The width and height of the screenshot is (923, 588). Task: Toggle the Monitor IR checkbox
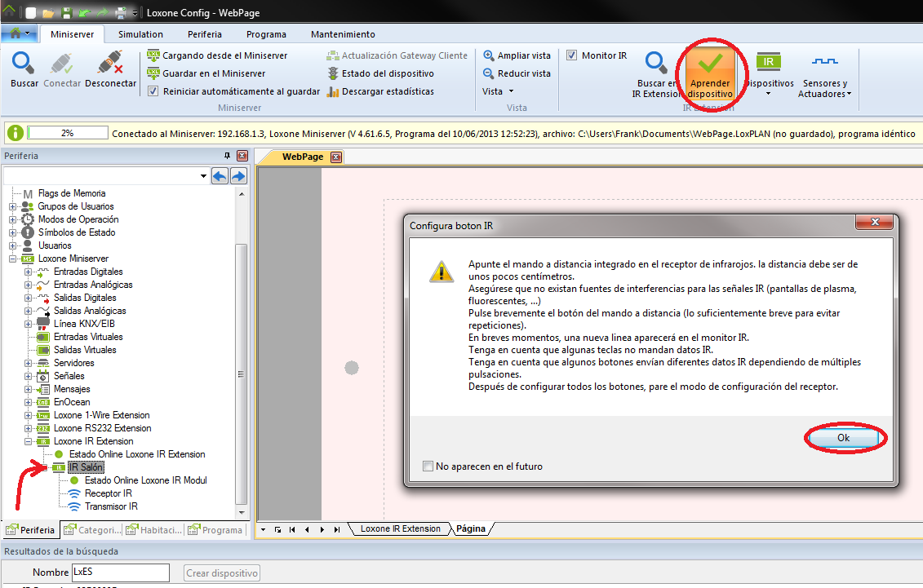click(572, 55)
